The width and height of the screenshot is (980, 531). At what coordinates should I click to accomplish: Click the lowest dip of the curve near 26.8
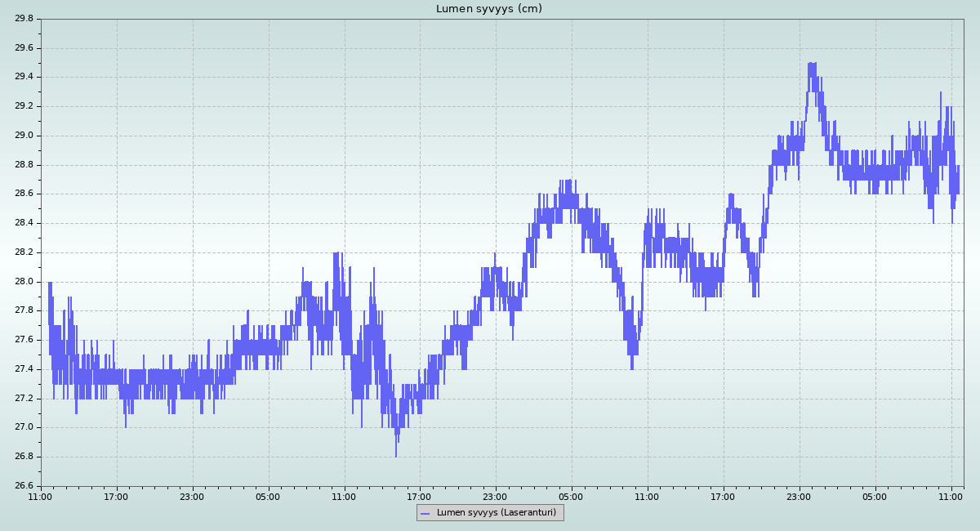396,455
